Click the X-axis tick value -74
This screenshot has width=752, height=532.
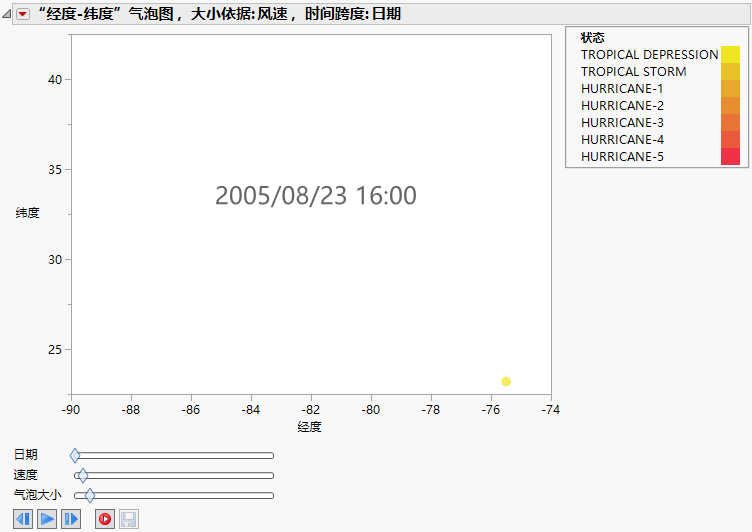tap(551, 410)
